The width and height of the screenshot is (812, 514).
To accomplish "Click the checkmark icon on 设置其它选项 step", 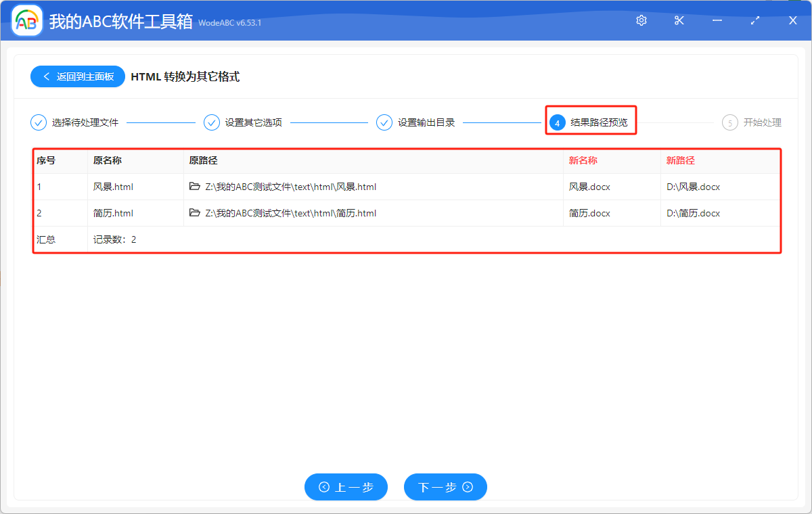I will click(x=212, y=122).
